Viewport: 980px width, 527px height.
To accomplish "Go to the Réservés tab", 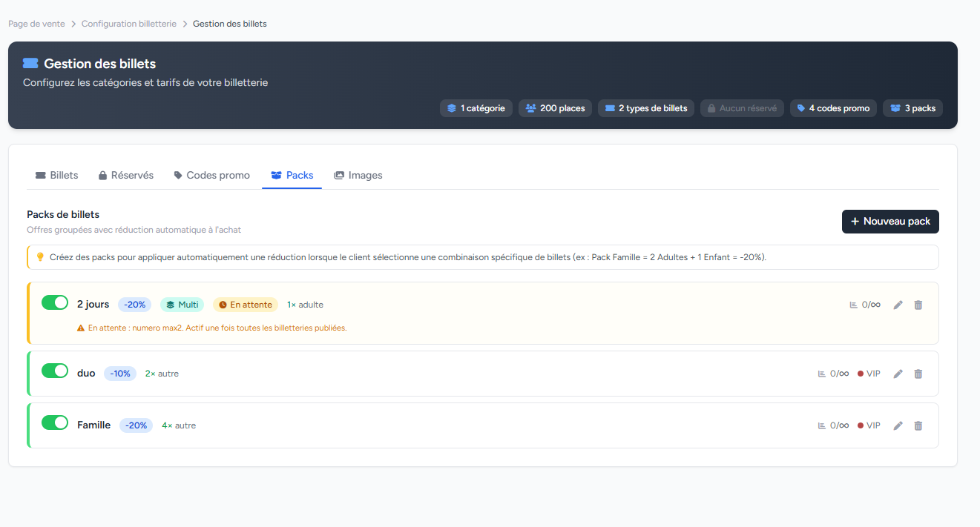I will (x=125, y=176).
